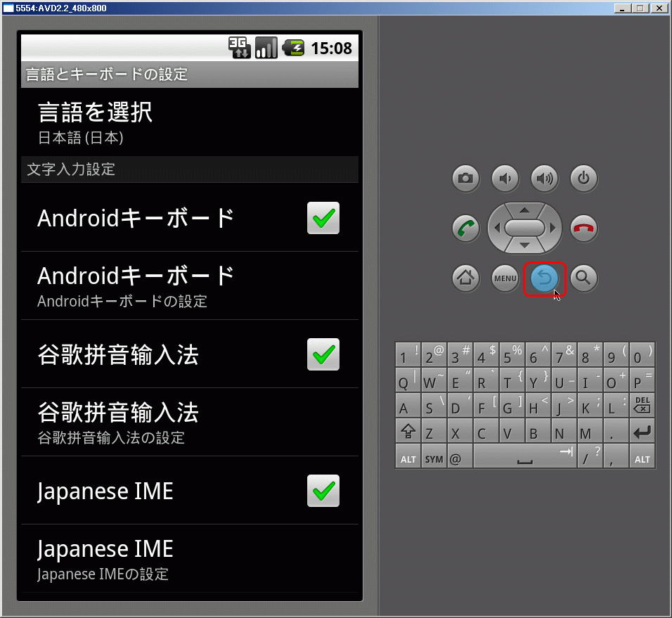
Task: Click the red end call button
Action: coord(583,228)
